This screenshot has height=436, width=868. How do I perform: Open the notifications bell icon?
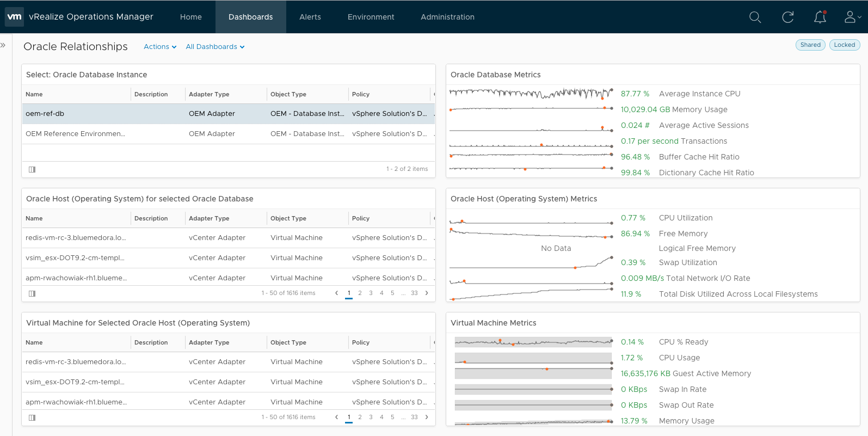click(820, 17)
